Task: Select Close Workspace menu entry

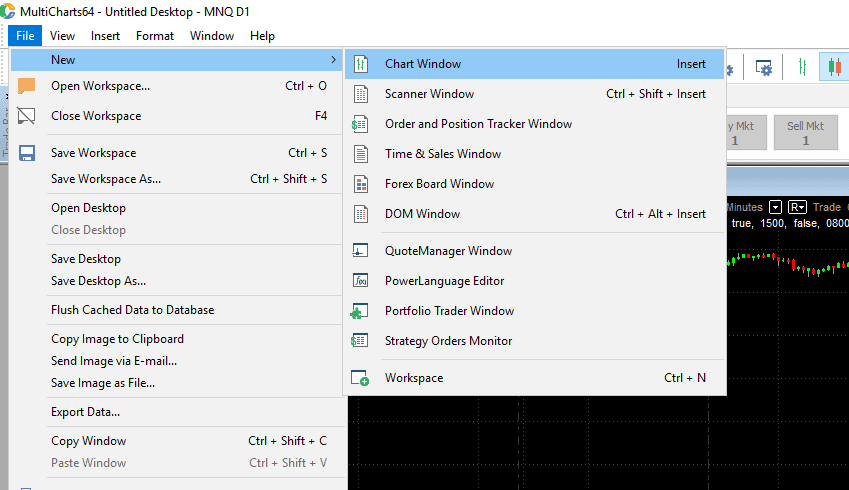Action: (177, 116)
